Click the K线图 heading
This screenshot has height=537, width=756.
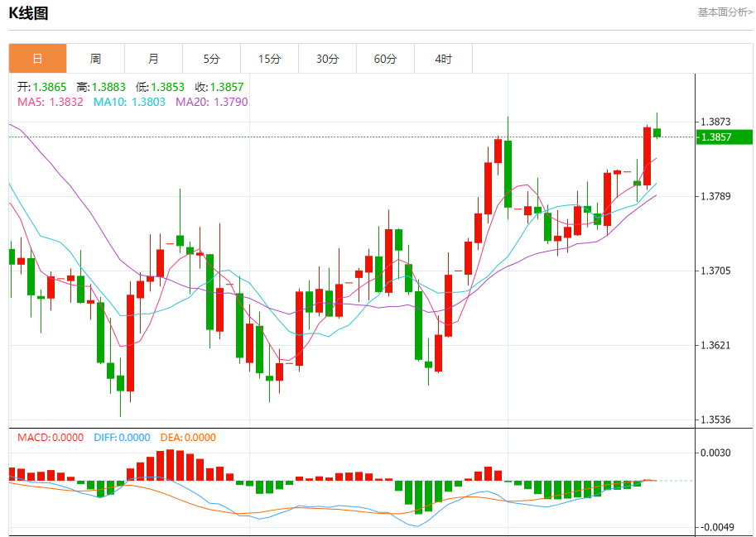tap(28, 13)
